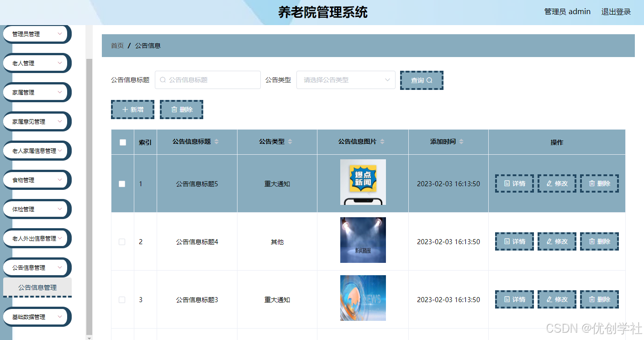Click the magnifier icon in 查询 button

point(429,80)
